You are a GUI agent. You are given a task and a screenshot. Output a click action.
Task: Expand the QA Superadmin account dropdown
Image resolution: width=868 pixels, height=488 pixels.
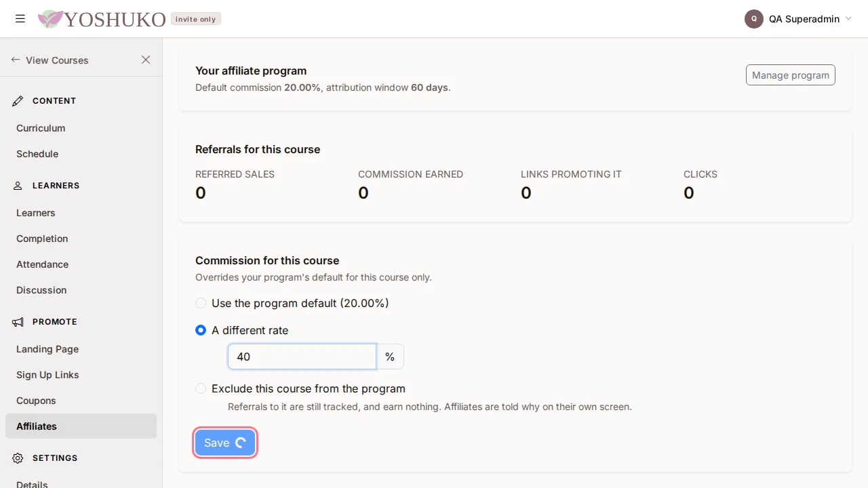848,19
